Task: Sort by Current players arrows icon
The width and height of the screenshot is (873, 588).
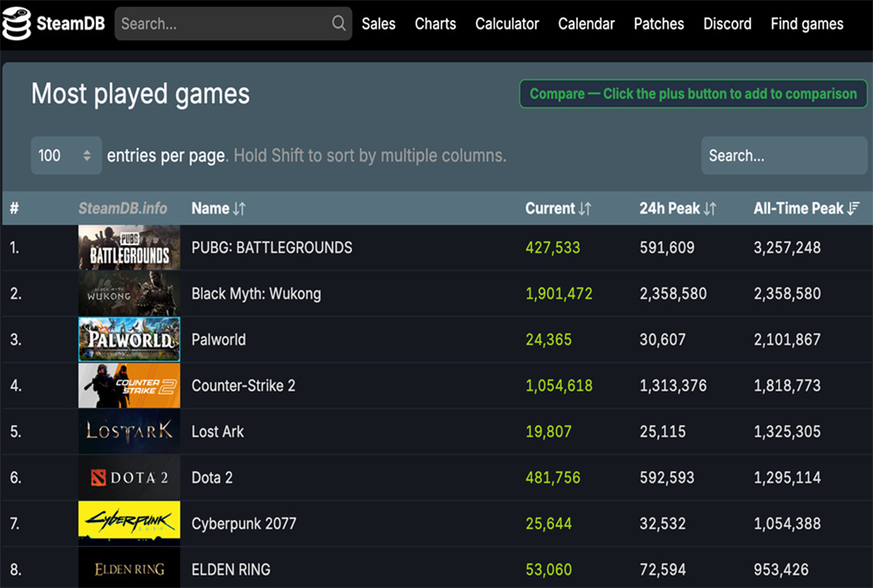Action: [585, 209]
